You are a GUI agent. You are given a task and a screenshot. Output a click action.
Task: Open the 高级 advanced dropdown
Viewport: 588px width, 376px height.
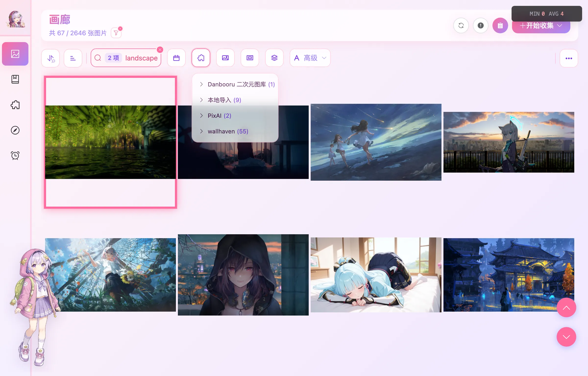coord(310,58)
